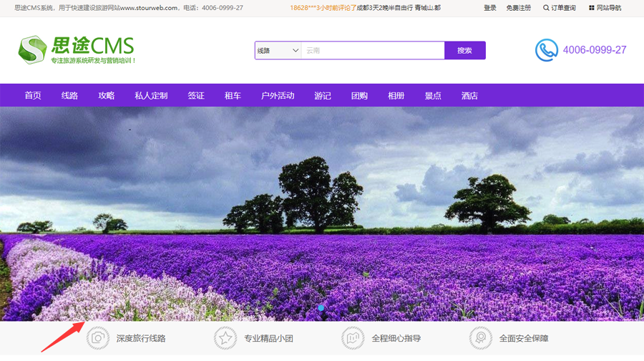Click the camera icon for 深度旅行线路

coord(98,338)
